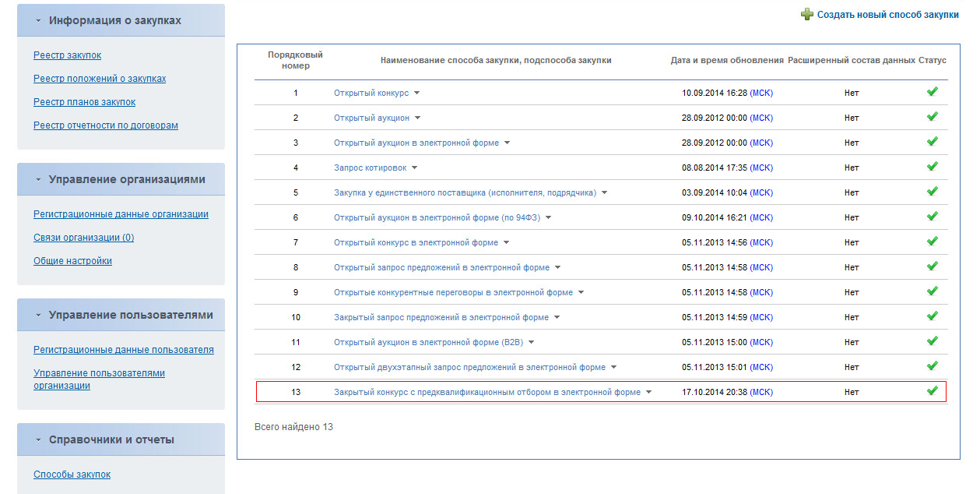Image resolution: width=980 pixels, height=494 pixels.
Task: Open dropdown arrow for Открытый аукцион (по 94ФЗ)
Action: 548,217
